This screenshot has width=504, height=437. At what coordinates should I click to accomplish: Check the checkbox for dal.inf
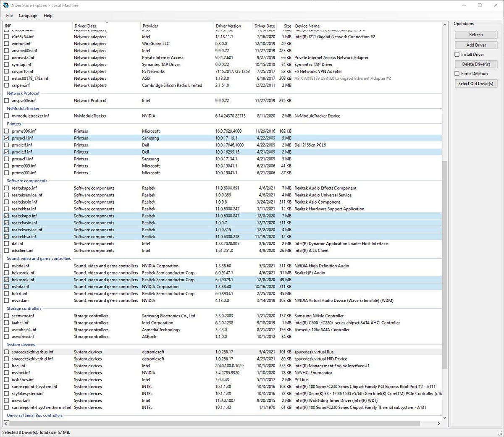pos(6,243)
